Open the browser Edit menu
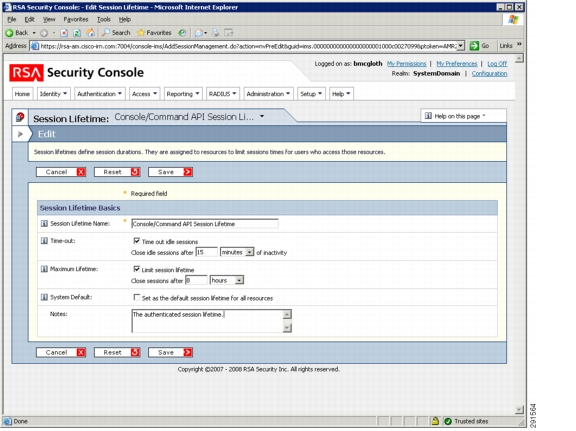 click(x=29, y=19)
